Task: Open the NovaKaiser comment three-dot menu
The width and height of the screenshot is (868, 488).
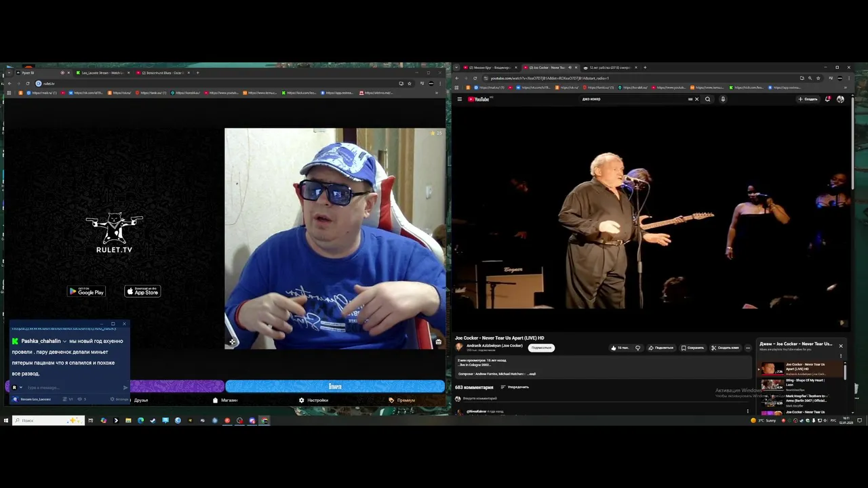Action: point(748,411)
